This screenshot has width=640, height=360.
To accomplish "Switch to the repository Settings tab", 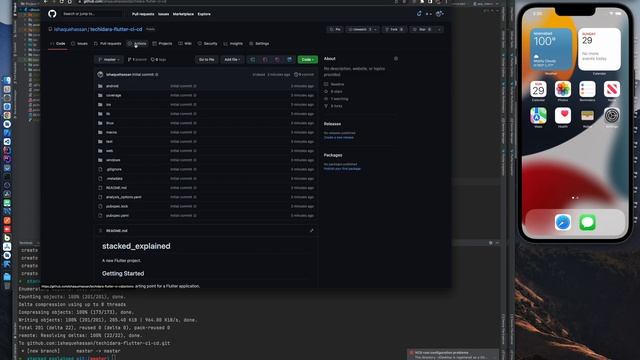I will pos(259,44).
